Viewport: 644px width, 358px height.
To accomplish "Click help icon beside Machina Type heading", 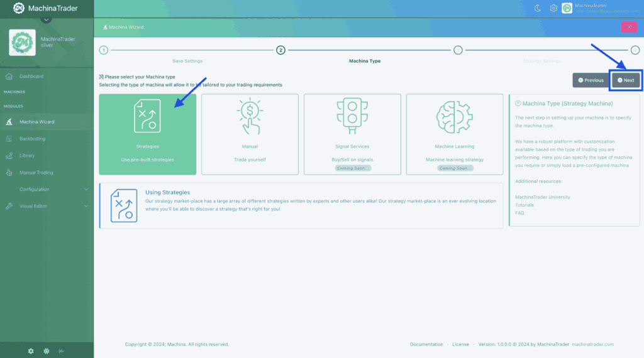I will (518, 104).
